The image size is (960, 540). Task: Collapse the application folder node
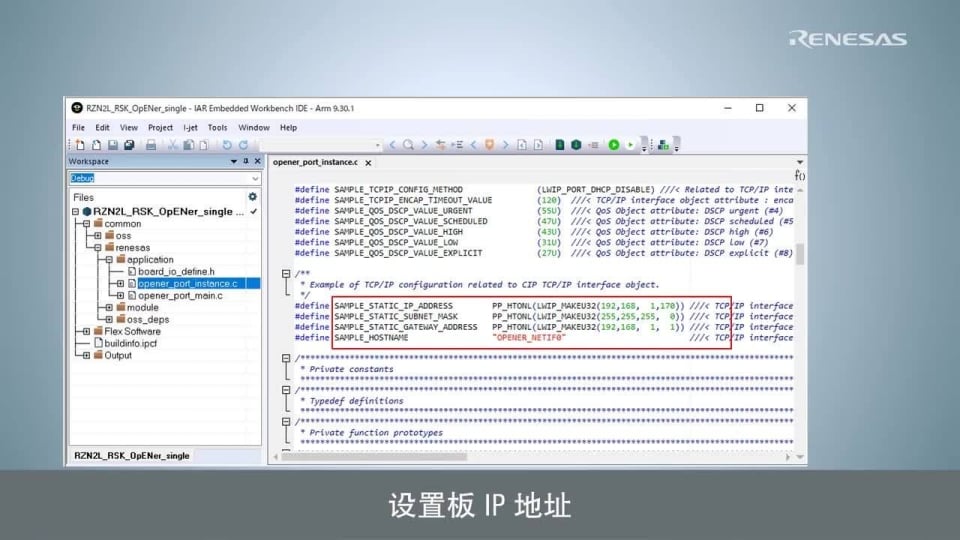109,260
